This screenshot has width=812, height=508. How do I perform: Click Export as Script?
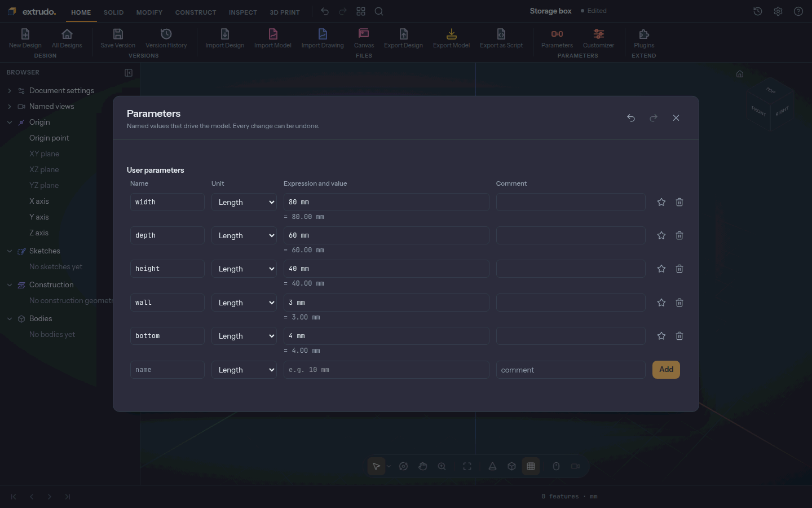501,38
